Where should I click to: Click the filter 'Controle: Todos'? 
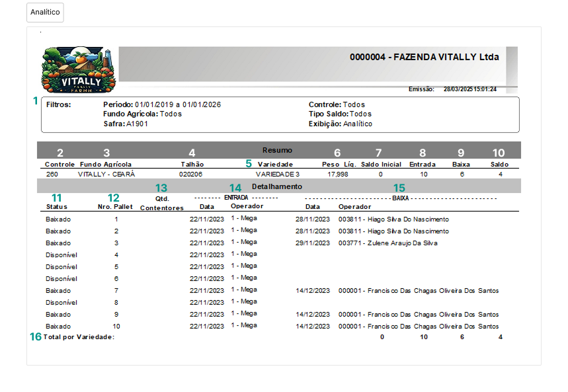pos(337,104)
